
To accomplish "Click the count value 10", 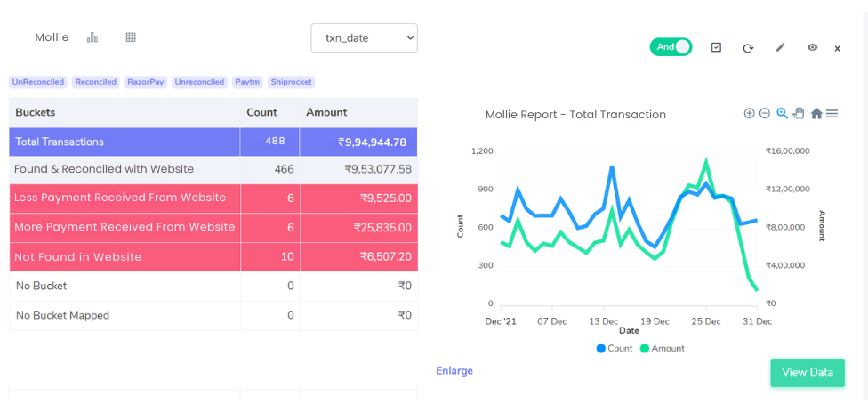I will [288, 256].
